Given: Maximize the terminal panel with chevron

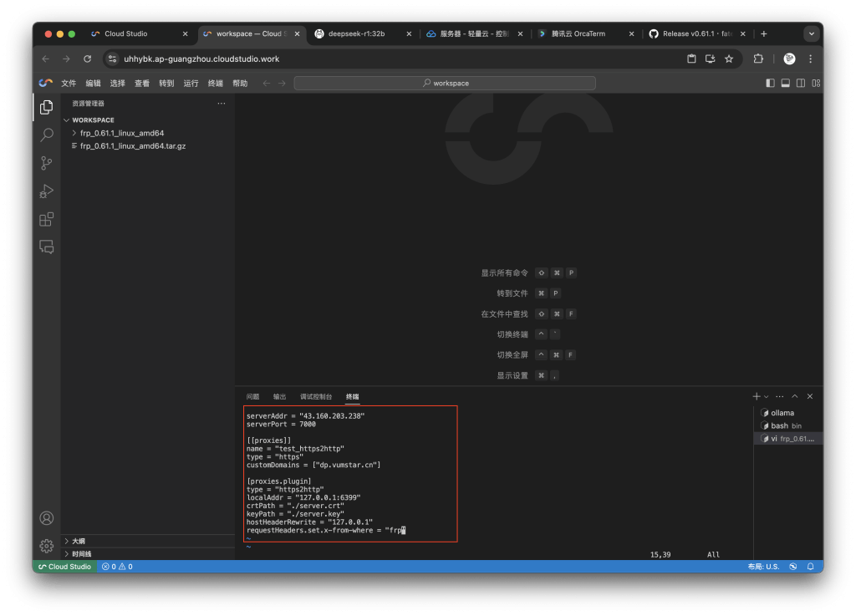Looking at the screenshot, I should pyautogui.click(x=795, y=396).
